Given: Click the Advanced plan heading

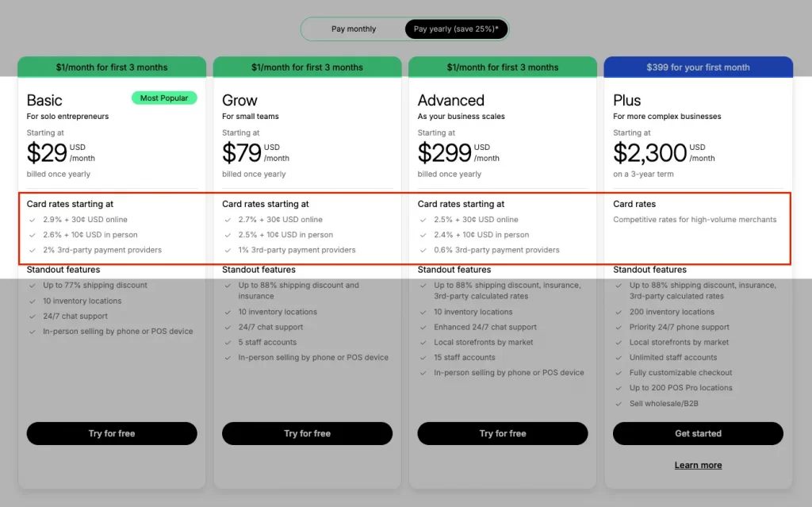Looking at the screenshot, I should tap(450, 100).
